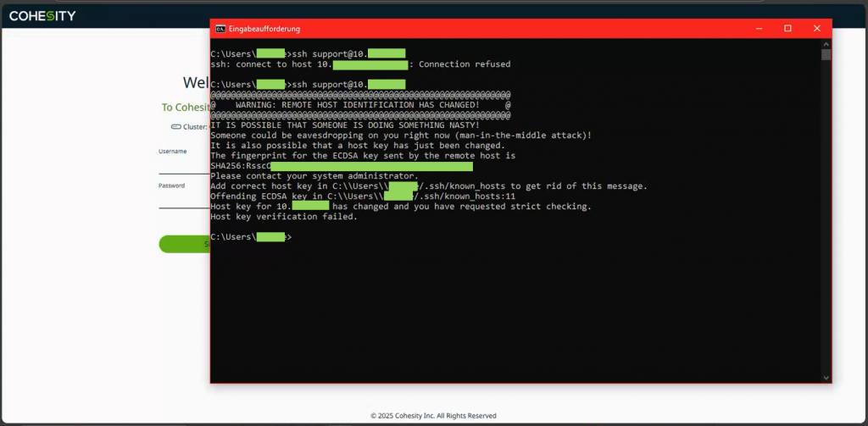Viewport: 868px width, 426px height.
Task: Focus the Password input field
Action: pyautogui.click(x=183, y=201)
